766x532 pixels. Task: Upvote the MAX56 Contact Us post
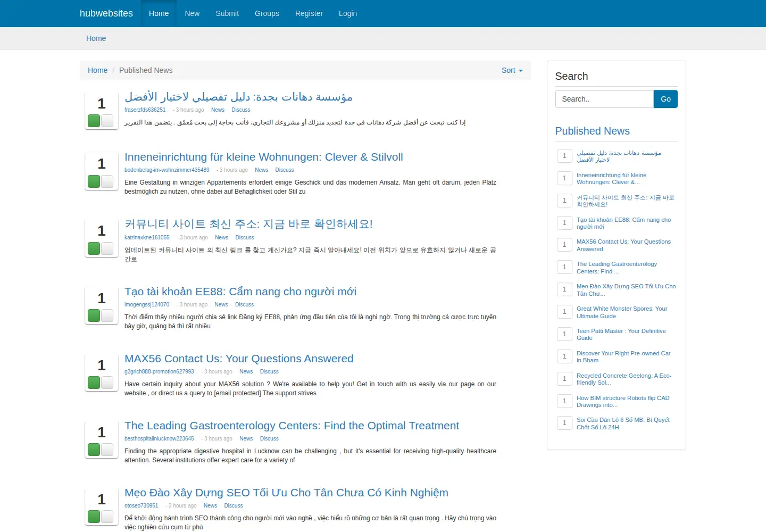click(x=94, y=383)
